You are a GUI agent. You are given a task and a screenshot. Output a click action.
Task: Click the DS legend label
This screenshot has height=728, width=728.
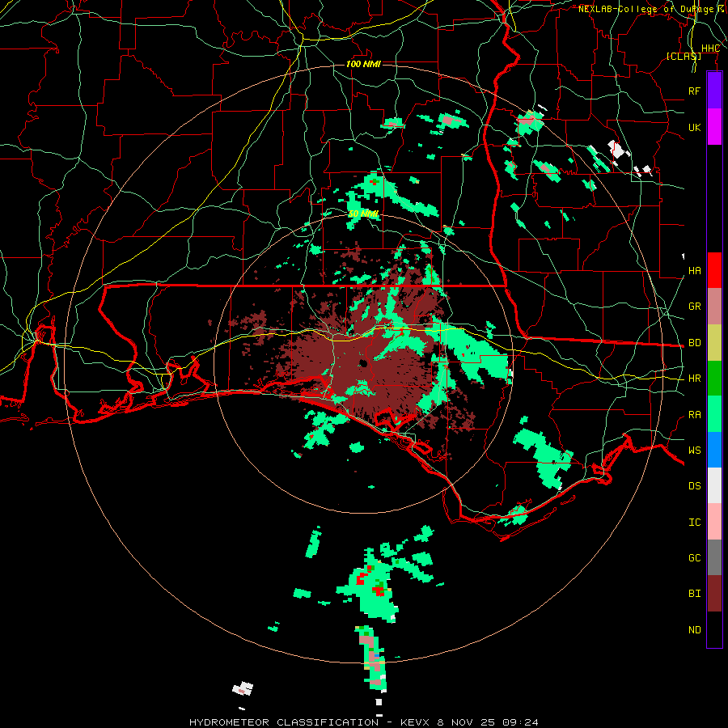pyautogui.click(x=695, y=486)
